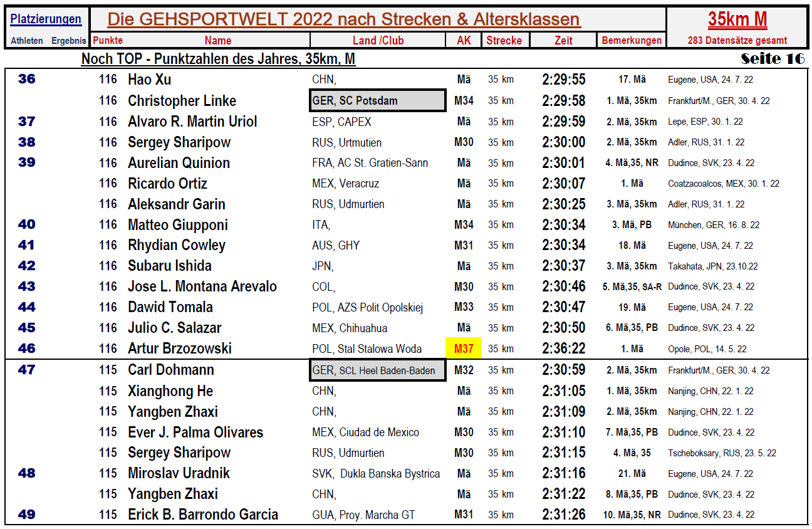
Task: Select athlete name Miroslav Uradnik
Action: point(179,473)
